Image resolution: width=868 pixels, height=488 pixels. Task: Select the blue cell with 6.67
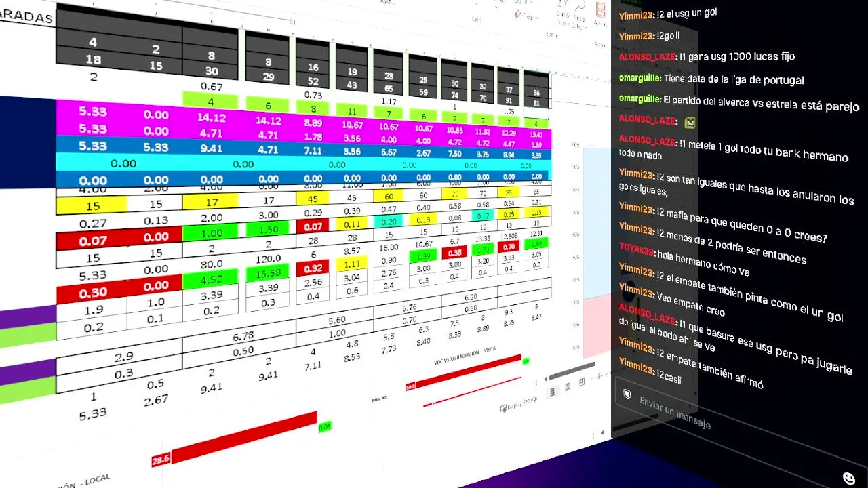pos(389,152)
